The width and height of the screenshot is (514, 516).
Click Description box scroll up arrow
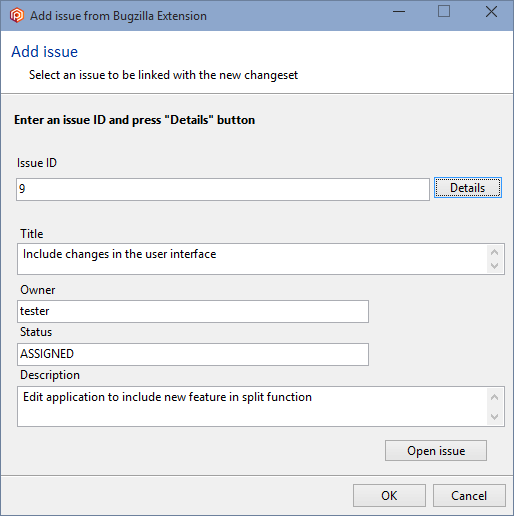click(495, 397)
